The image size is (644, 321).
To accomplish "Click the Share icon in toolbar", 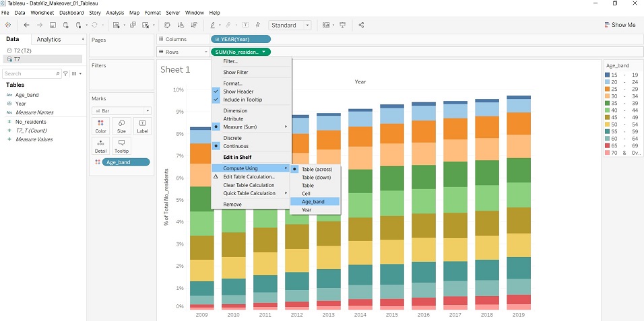I will pyautogui.click(x=362, y=25).
